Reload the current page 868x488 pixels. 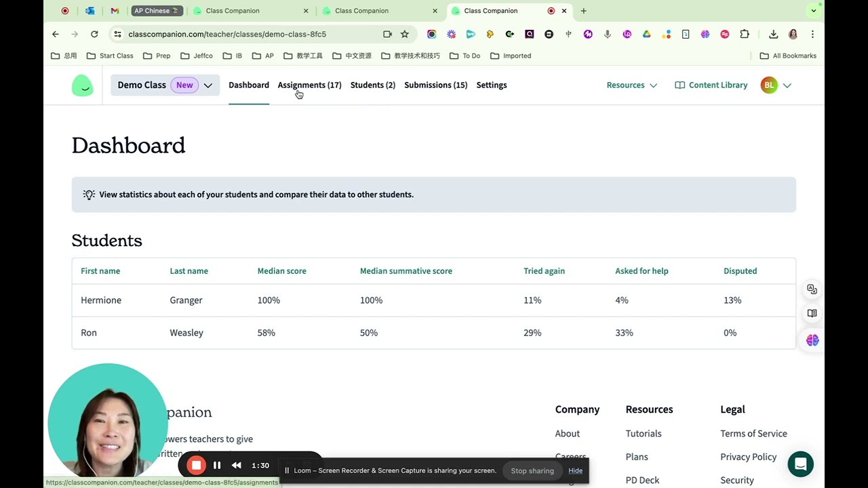coord(94,34)
